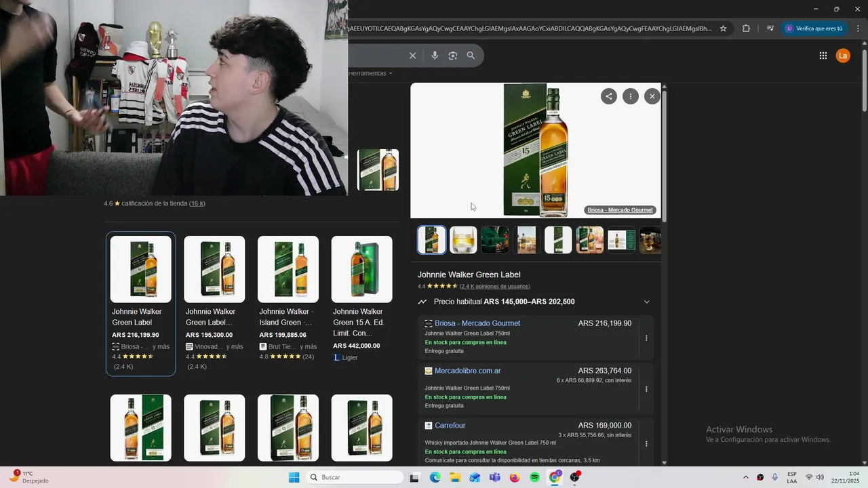Open File Explorer from the taskbar
Image resolution: width=868 pixels, height=488 pixels.
click(455, 477)
